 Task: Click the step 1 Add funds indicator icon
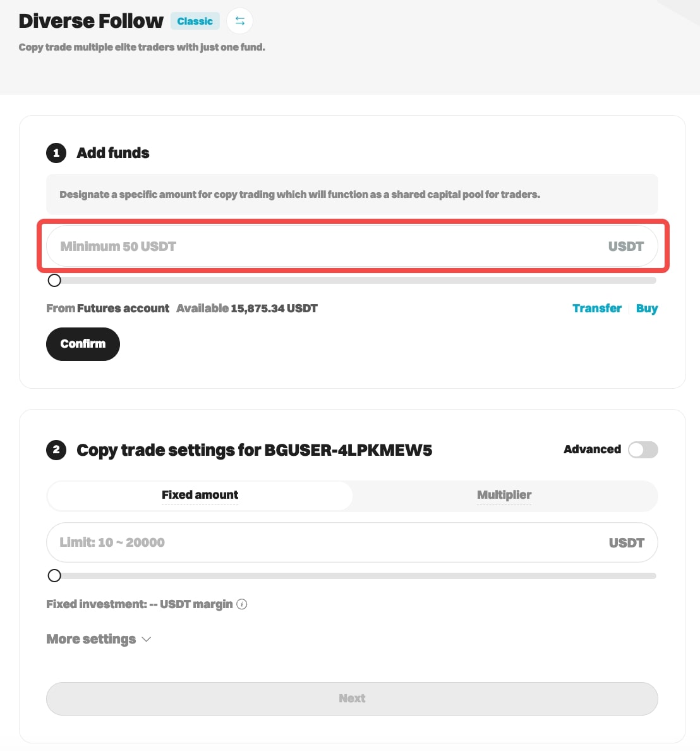(x=56, y=153)
